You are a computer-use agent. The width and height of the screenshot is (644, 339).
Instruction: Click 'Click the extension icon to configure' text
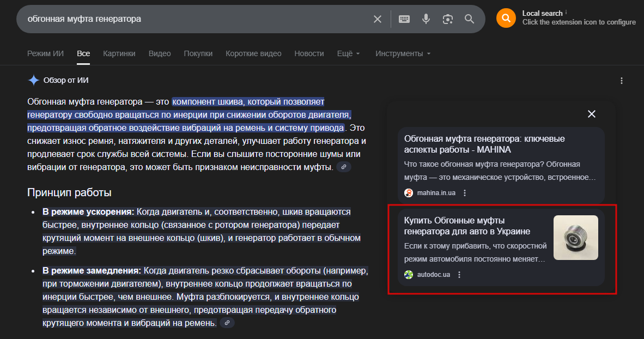[579, 22]
